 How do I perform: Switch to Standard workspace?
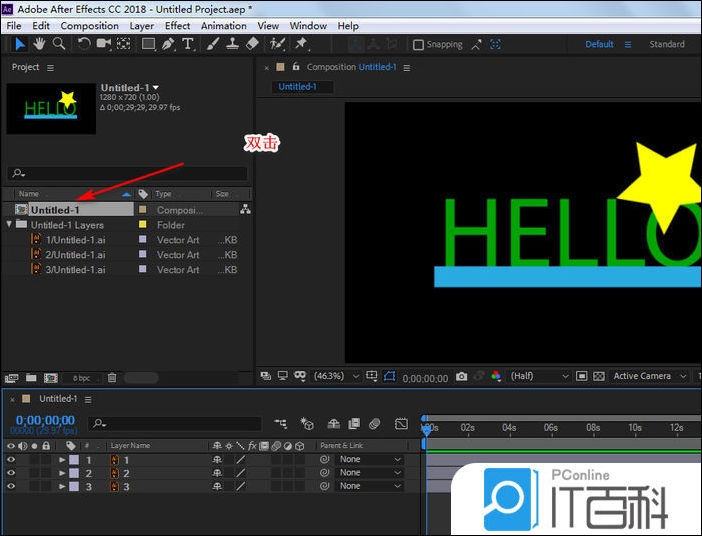667,45
